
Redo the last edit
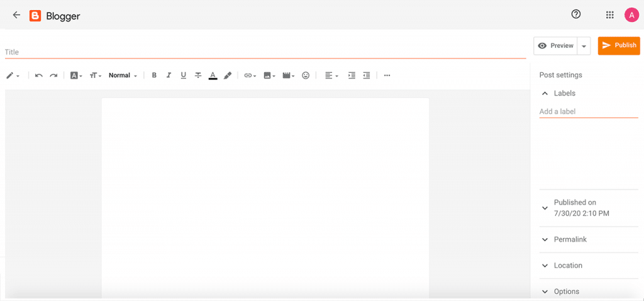tap(53, 75)
